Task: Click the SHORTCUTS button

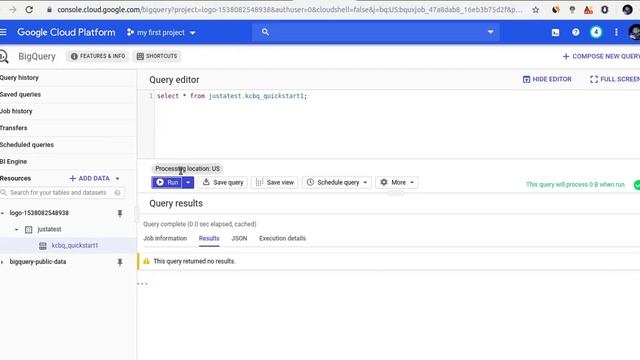Action: [x=157, y=56]
